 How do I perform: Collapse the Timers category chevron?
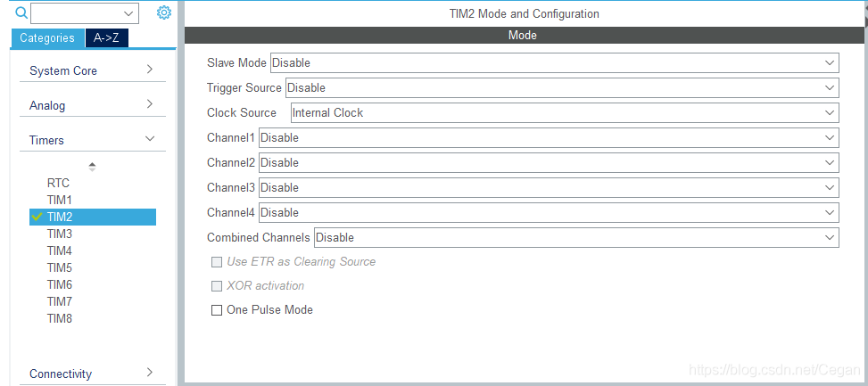(150, 139)
